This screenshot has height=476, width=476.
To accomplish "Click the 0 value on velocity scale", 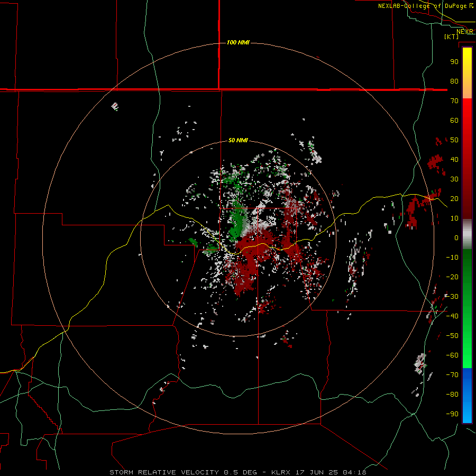I will coord(456,238).
